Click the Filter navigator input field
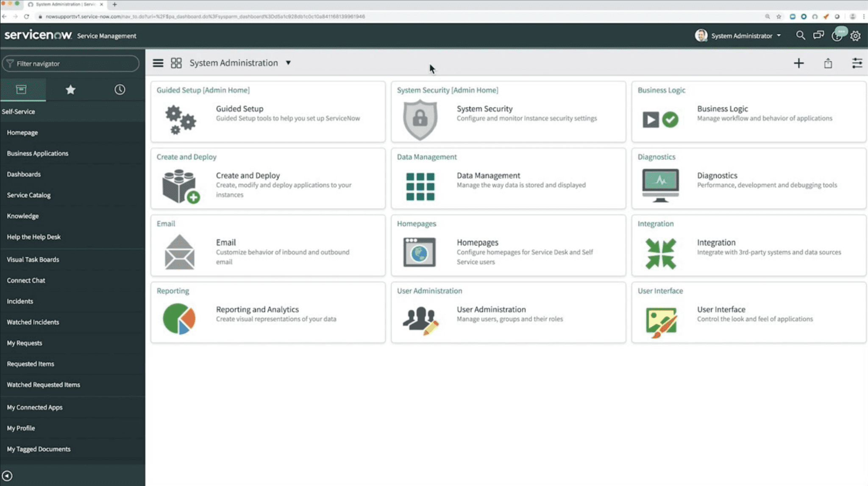 click(x=71, y=63)
